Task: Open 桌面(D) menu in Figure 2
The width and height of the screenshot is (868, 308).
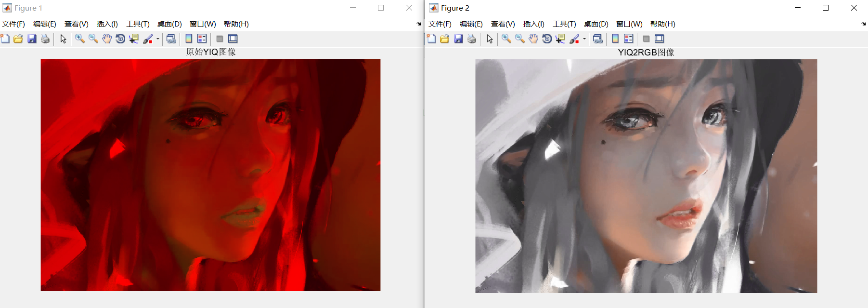Action: tap(596, 24)
